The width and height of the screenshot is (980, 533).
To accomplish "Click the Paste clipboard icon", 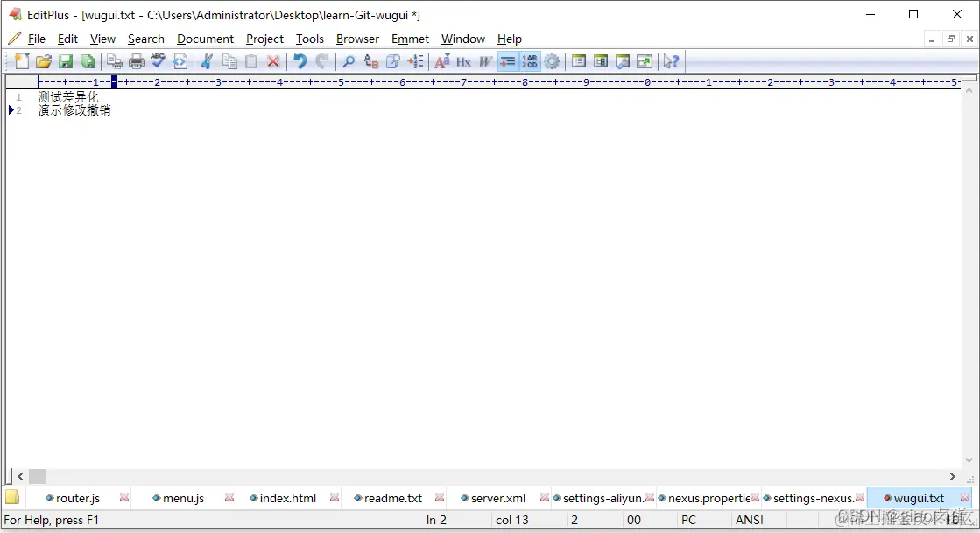I will pyautogui.click(x=251, y=61).
